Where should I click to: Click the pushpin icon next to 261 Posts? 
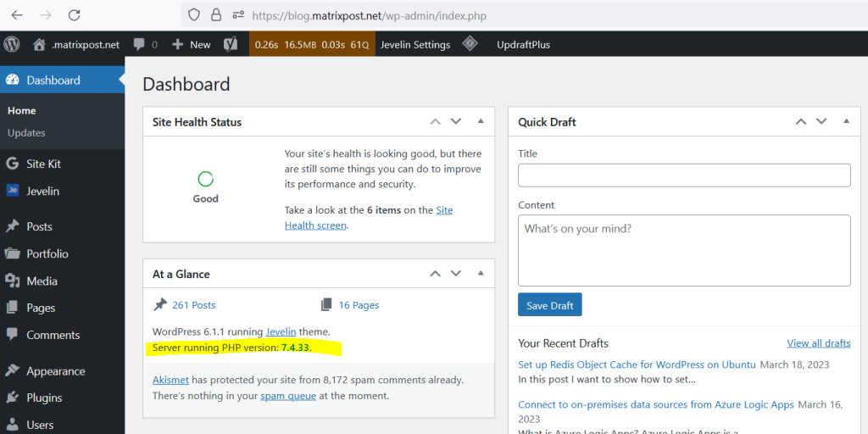160,304
